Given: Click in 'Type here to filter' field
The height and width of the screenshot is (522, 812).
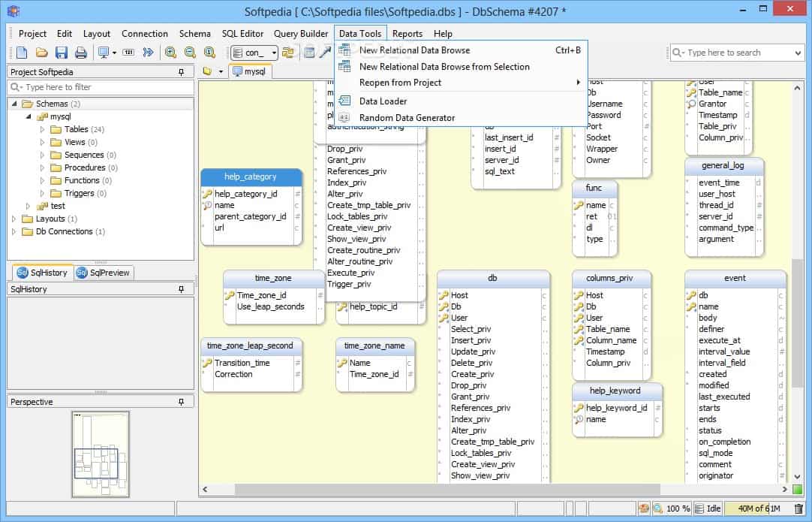Looking at the screenshot, I should pos(101,87).
